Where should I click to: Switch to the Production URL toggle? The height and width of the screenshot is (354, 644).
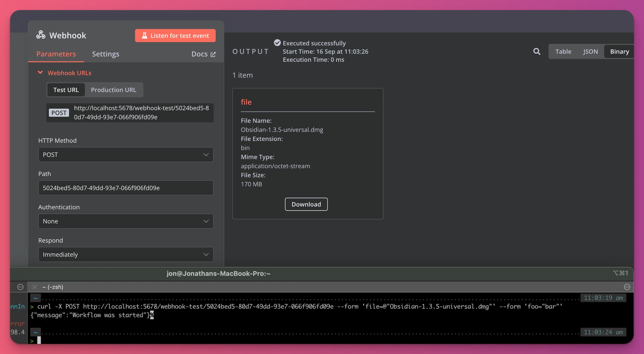113,90
